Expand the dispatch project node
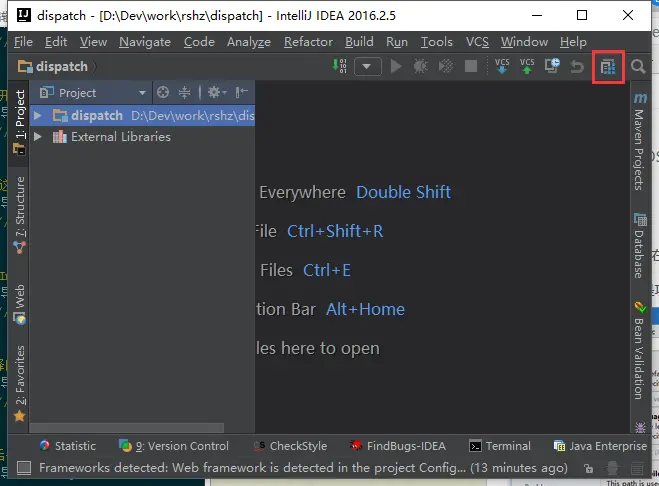Viewport: 659px width, 486px height. (x=37, y=115)
